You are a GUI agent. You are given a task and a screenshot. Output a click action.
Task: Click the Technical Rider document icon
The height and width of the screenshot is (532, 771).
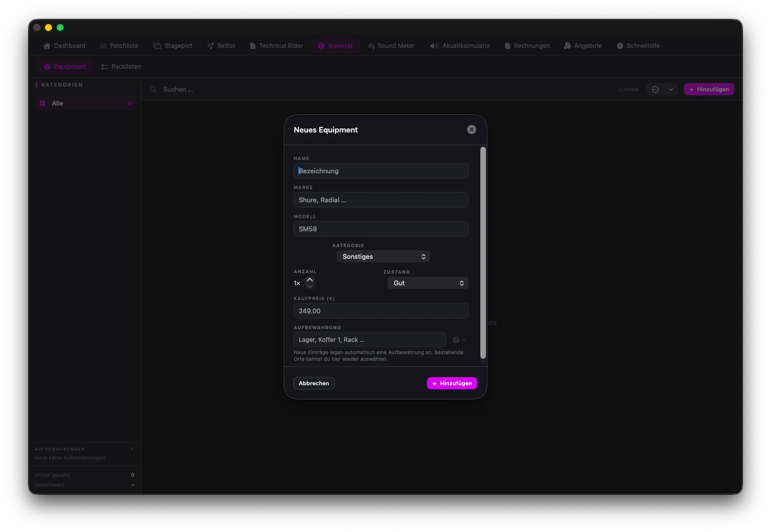(x=252, y=46)
